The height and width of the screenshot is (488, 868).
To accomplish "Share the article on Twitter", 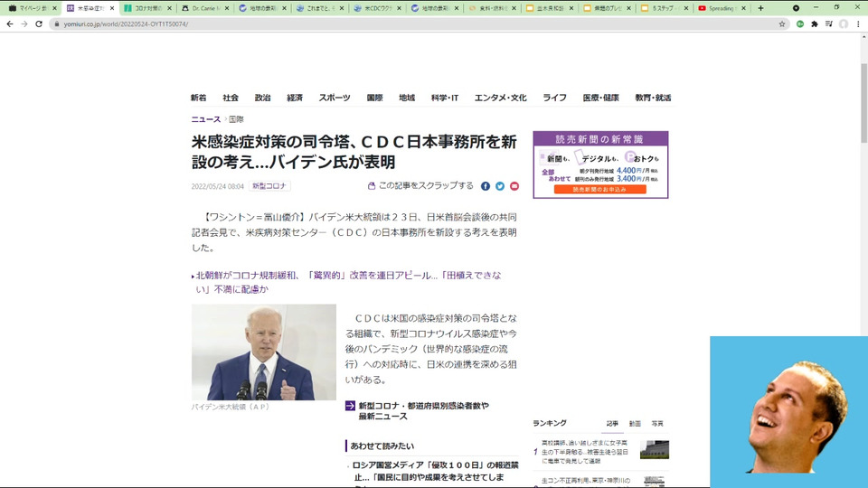I will (500, 186).
